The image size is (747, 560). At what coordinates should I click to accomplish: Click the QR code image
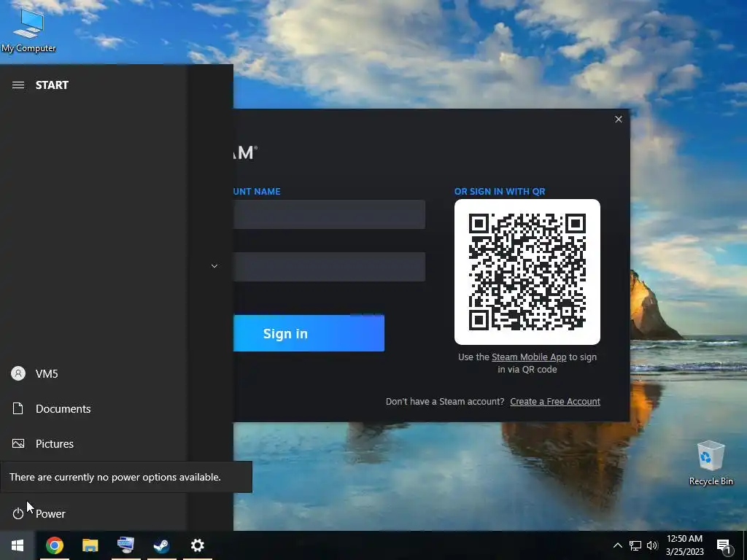527,272
